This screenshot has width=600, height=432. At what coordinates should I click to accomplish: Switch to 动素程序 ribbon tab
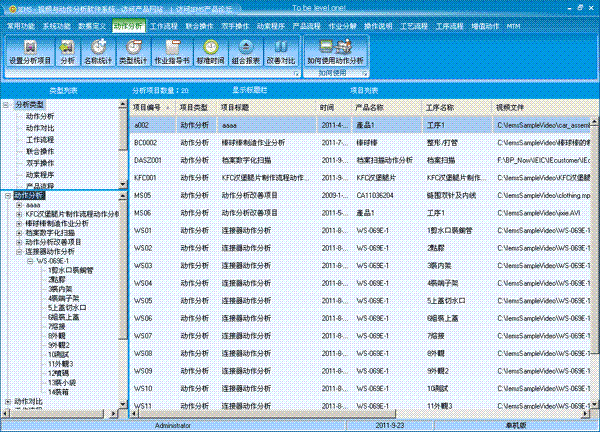coord(271,26)
